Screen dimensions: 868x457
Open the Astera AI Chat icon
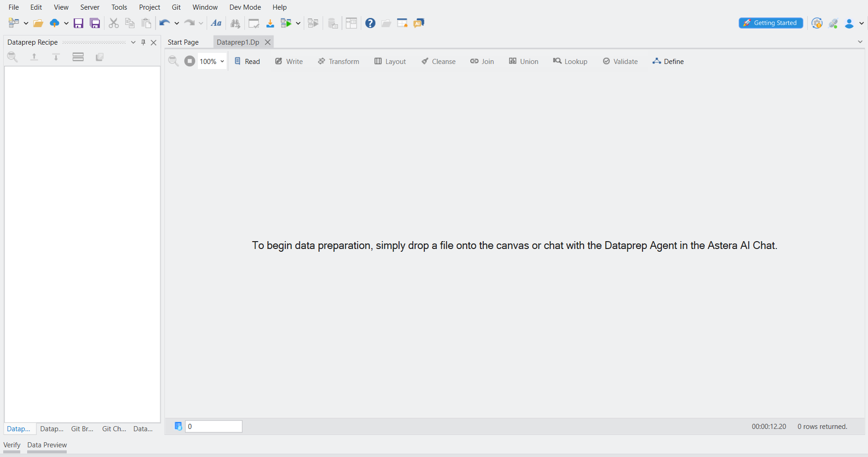tap(418, 23)
